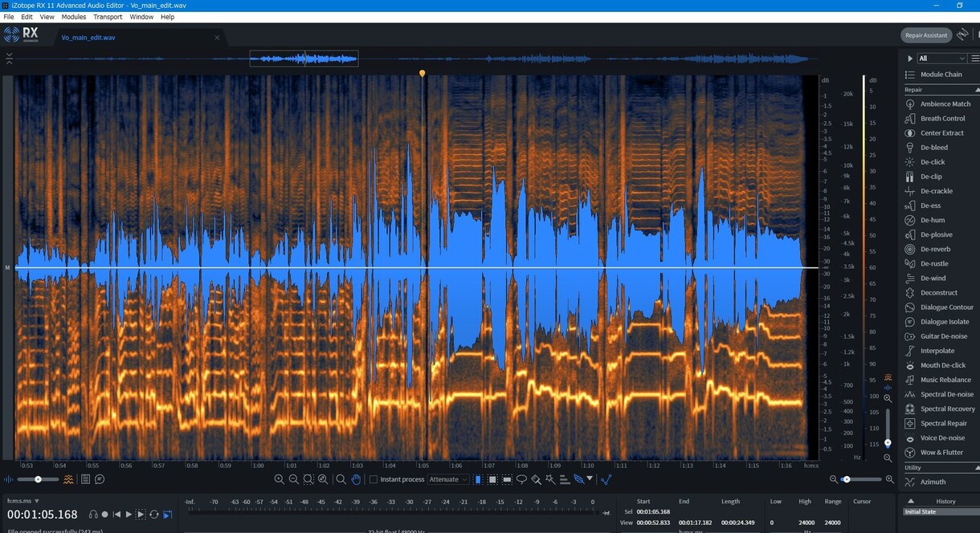Screen dimensions: 980x533
Task: Open the Dialogue Isolate module
Action: 944,322
